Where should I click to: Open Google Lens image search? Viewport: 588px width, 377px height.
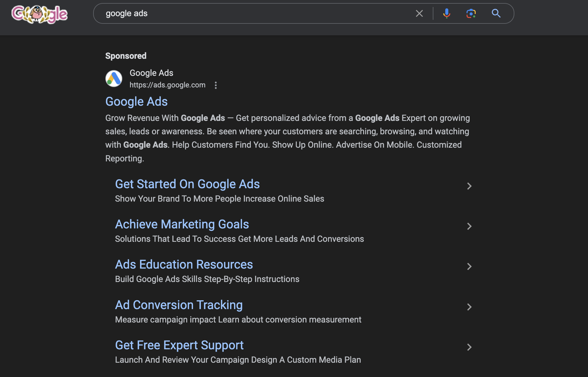click(470, 13)
